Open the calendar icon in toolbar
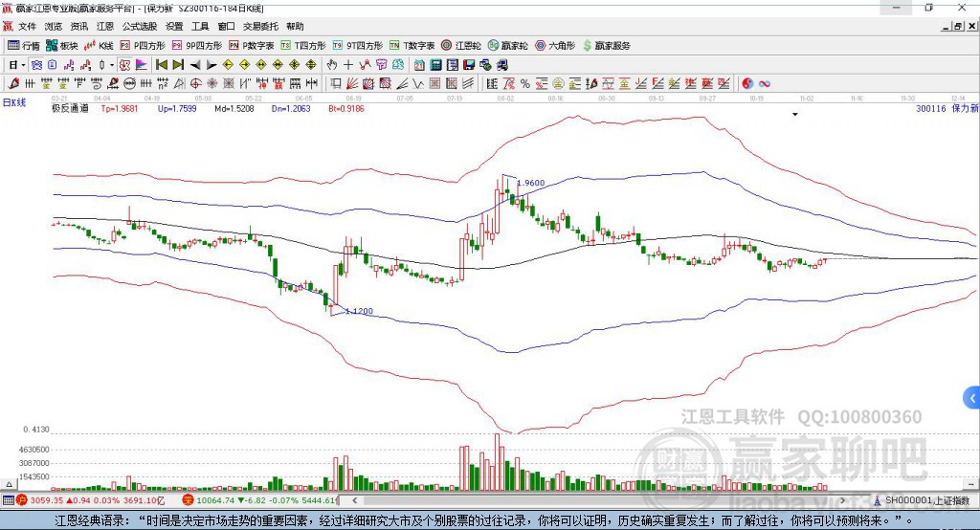The height and width of the screenshot is (530, 980). 419,65
